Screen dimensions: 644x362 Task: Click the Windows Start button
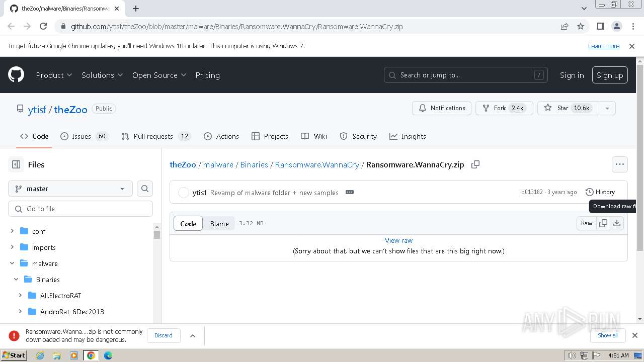point(14,355)
